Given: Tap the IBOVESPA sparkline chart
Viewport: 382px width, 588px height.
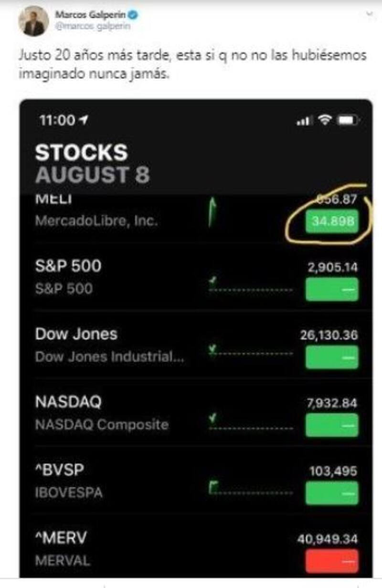Looking at the screenshot, I should coord(251,489).
